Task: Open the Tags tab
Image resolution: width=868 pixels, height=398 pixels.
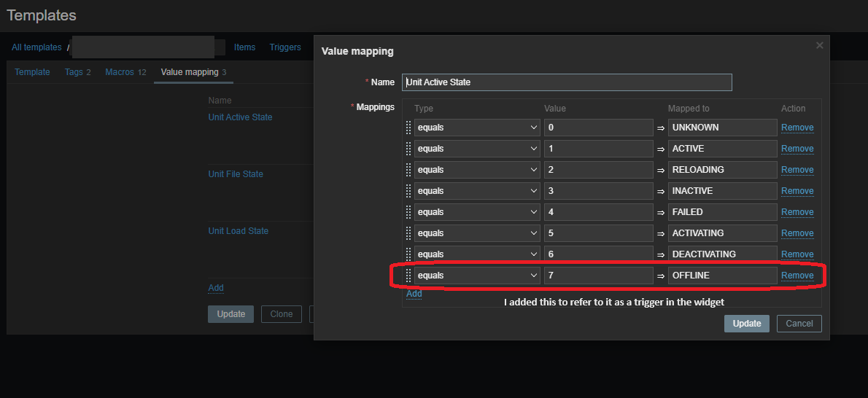Action: 77,72
